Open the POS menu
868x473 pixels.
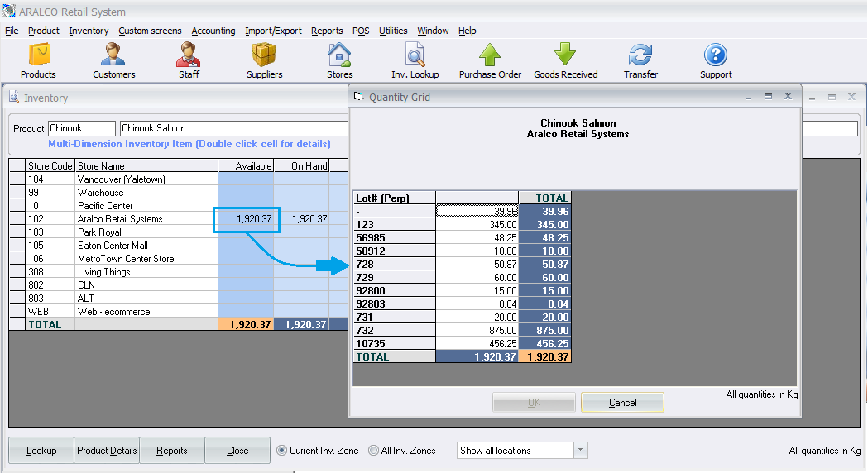(x=361, y=31)
